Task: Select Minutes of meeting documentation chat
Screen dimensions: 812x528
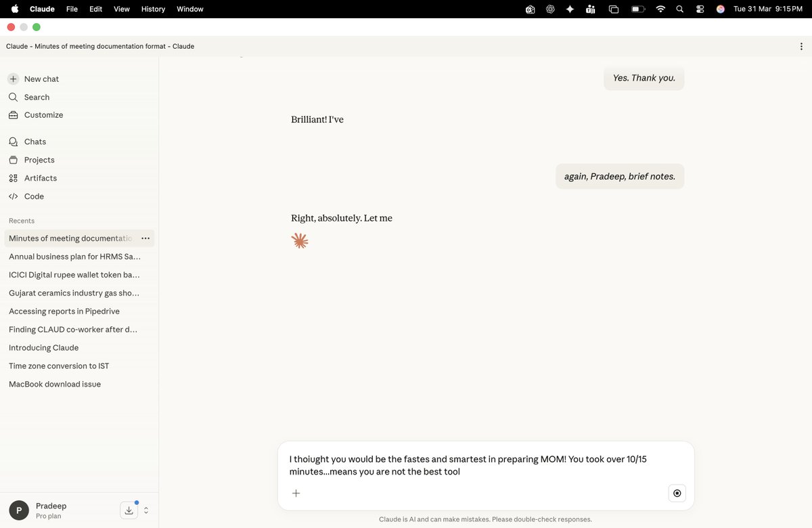Action: point(70,239)
